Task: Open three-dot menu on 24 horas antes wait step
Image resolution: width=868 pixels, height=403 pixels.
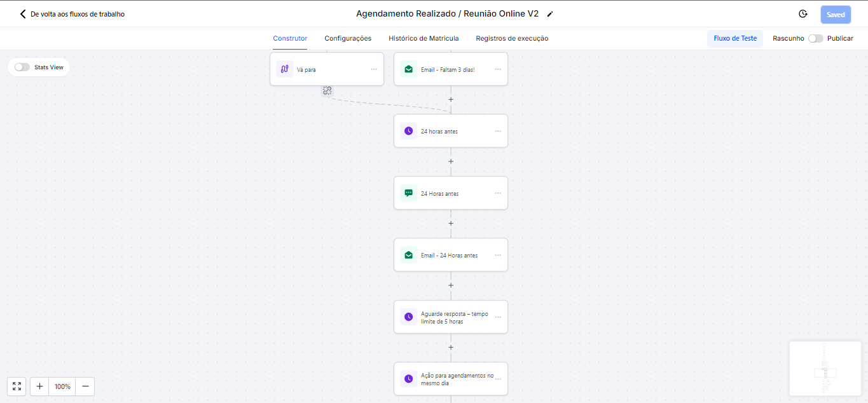Action: (x=498, y=132)
